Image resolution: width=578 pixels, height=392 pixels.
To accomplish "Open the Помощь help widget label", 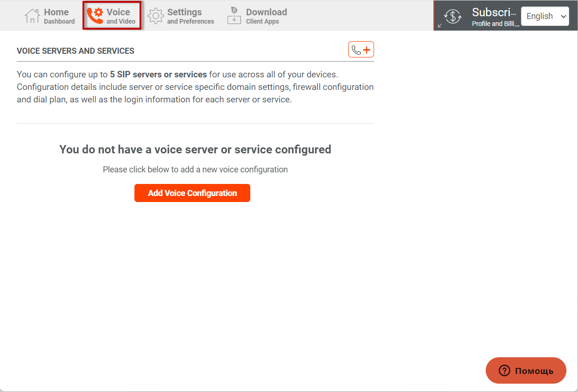I will (534, 371).
